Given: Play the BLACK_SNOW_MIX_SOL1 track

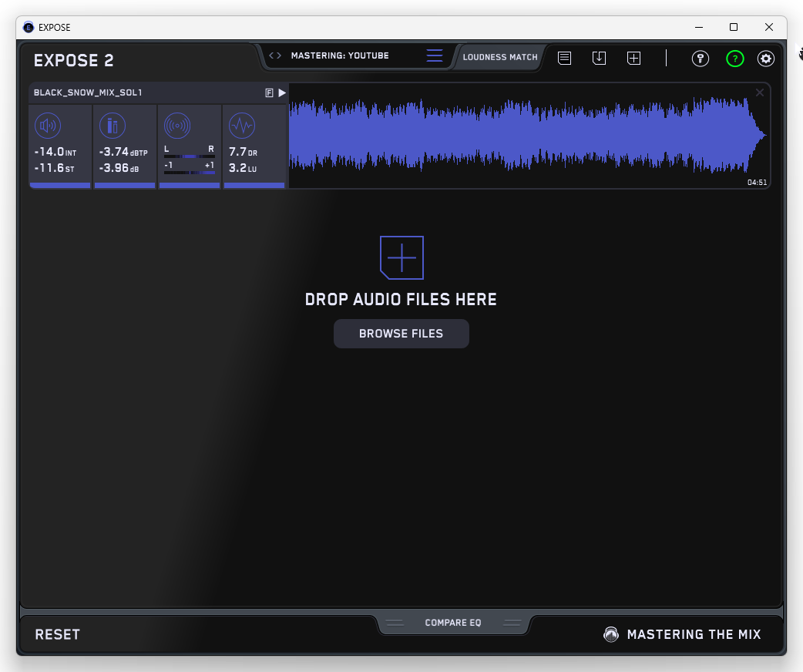Looking at the screenshot, I should [x=282, y=92].
